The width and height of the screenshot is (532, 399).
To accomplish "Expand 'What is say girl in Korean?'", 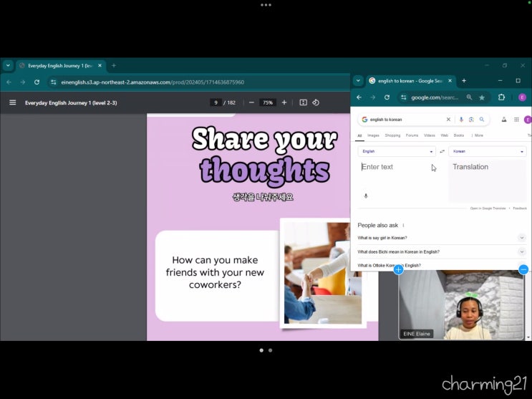I will tap(522, 238).
